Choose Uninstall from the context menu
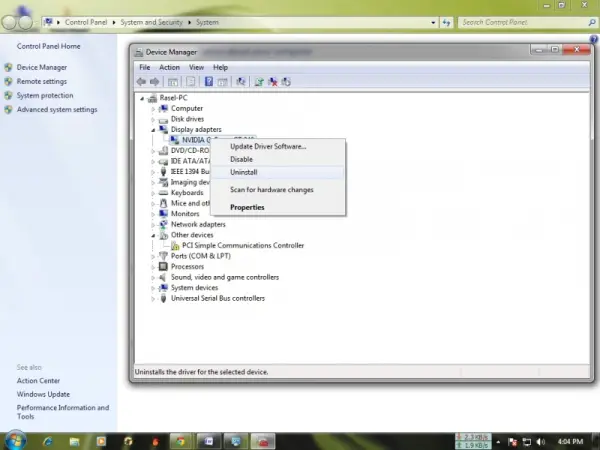This screenshot has width=600, height=450. point(278,172)
